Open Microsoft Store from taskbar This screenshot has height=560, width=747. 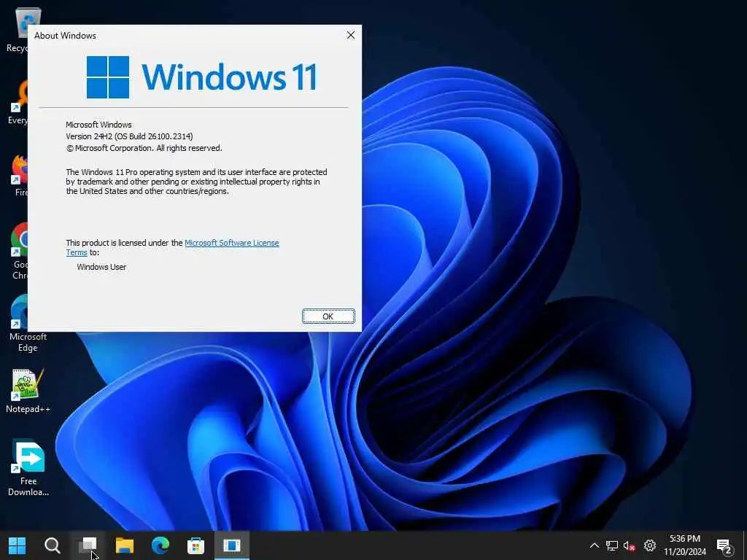[196, 545]
